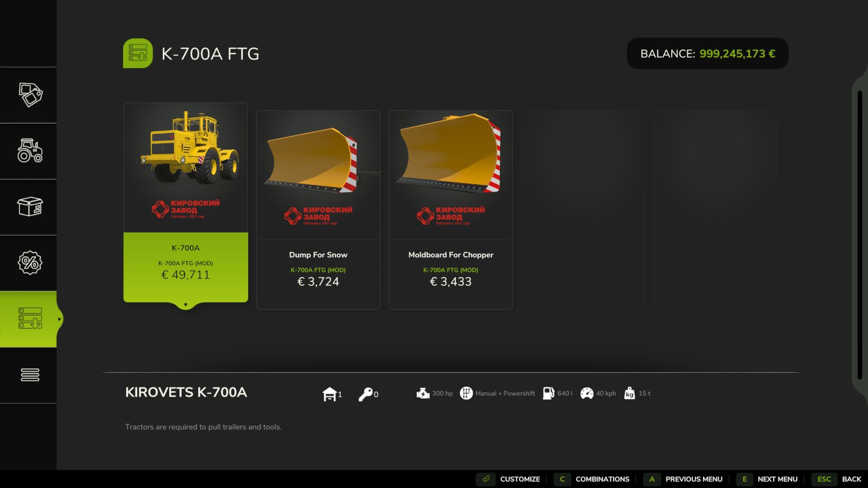Click the key leased count icon
868x488 pixels.
(x=365, y=394)
